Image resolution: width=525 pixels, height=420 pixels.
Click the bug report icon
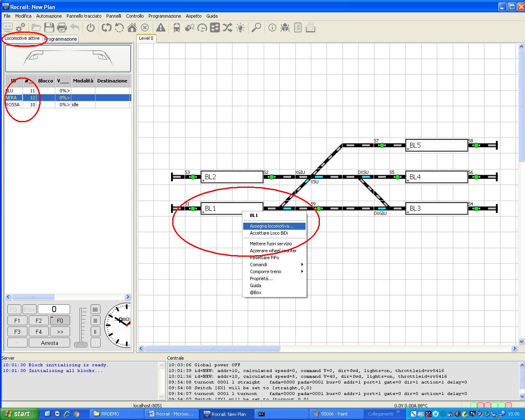pyautogui.click(x=285, y=27)
